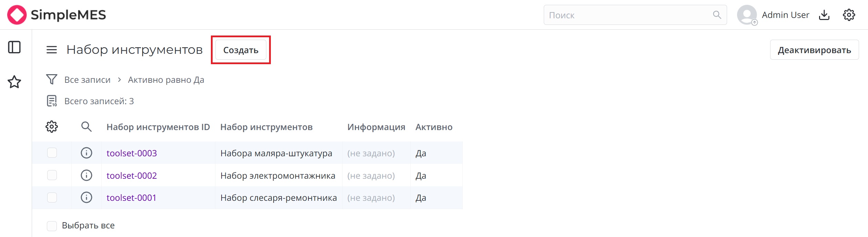Open the top-right settings gear
Image resolution: width=868 pixels, height=237 pixels.
pyautogui.click(x=849, y=14)
